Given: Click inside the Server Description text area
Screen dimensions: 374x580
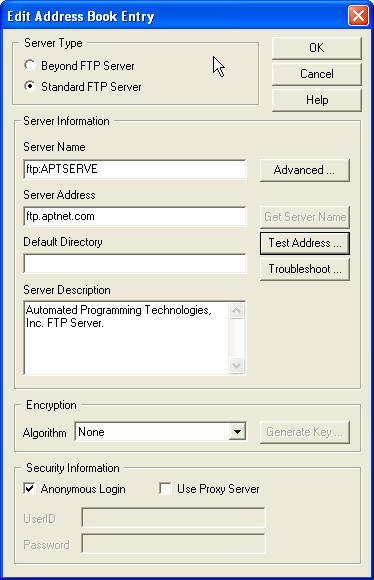Looking at the screenshot, I should pos(126,338).
